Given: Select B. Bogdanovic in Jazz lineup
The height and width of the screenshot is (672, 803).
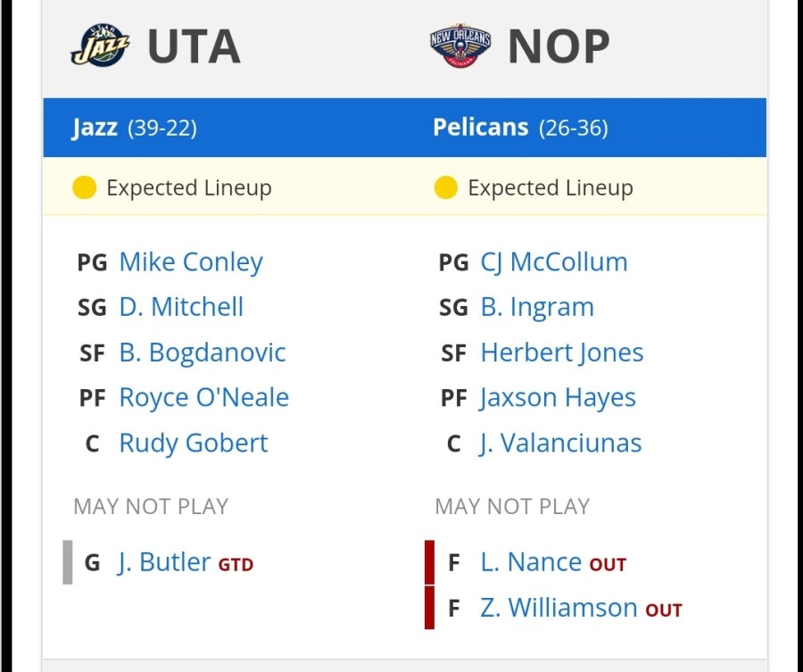Looking at the screenshot, I should point(203,353).
